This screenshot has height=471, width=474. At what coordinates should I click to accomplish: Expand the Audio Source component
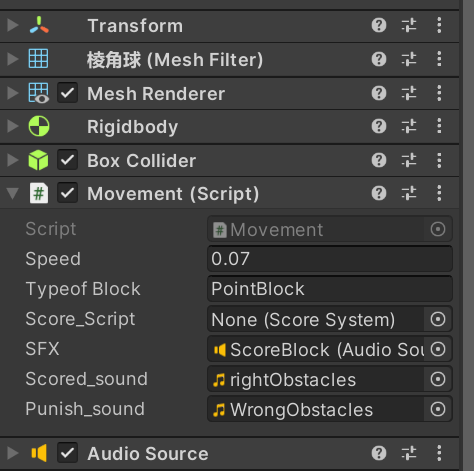13,453
